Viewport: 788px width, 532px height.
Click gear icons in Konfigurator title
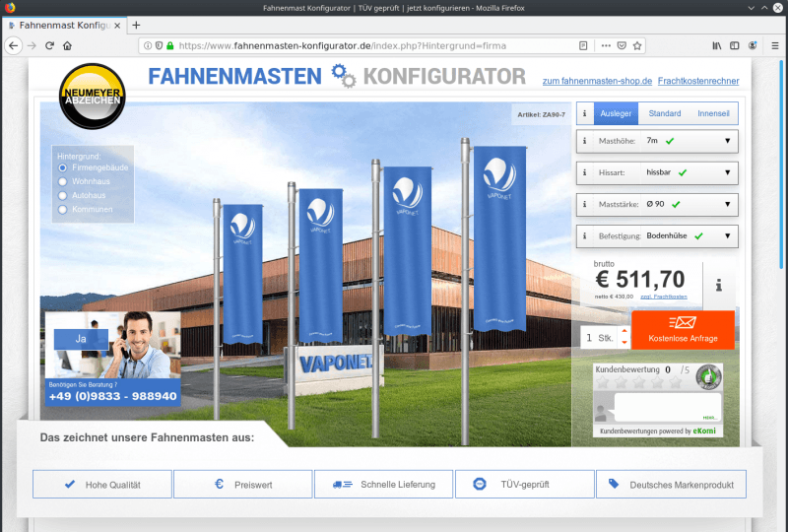(343, 76)
